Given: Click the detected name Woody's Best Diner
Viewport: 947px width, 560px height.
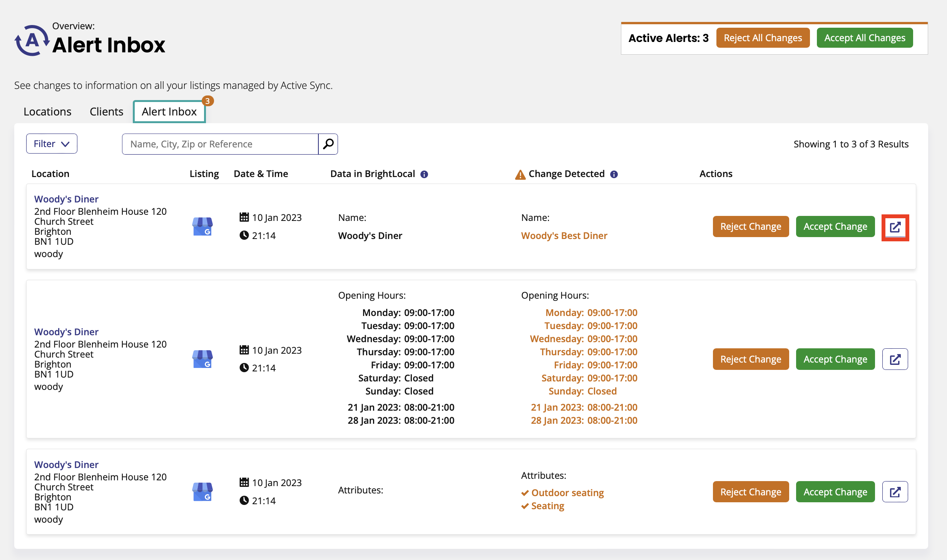Looking at the screenshot, I should pyautogui.click(x=564, y=236).
